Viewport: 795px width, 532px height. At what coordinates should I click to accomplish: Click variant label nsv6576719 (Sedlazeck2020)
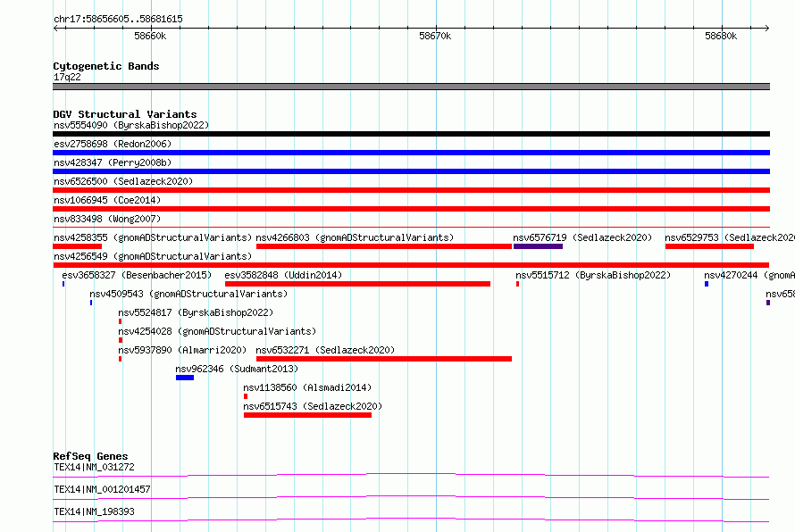tap(582, 237)
